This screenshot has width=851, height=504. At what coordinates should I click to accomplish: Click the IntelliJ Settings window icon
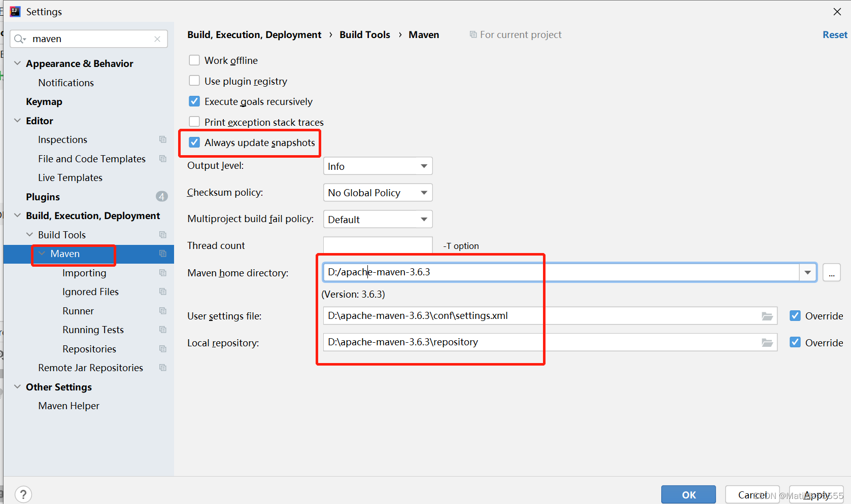pyautogui.click(x=15, y=12)
